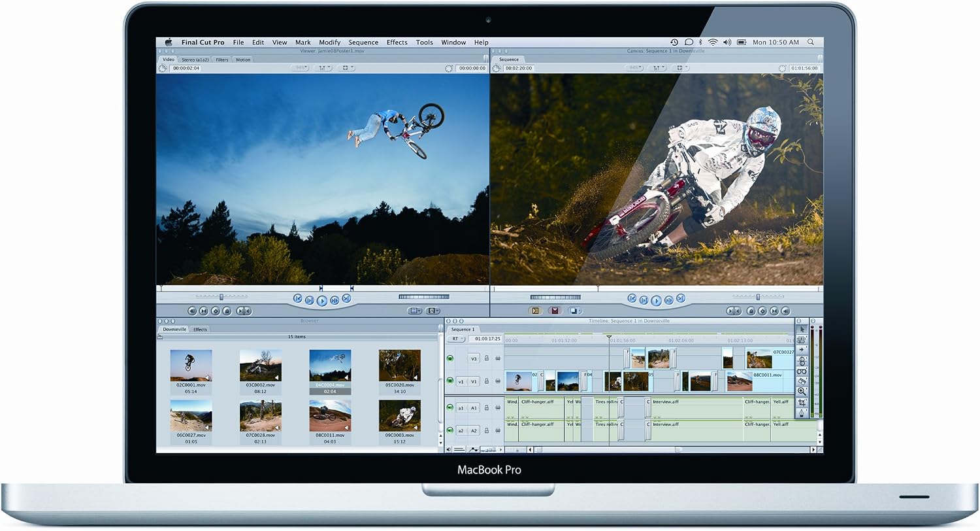This screenshot has height=531, width=980.
Task: Go to previous edit in Canvas
Action: coord(632,298)
